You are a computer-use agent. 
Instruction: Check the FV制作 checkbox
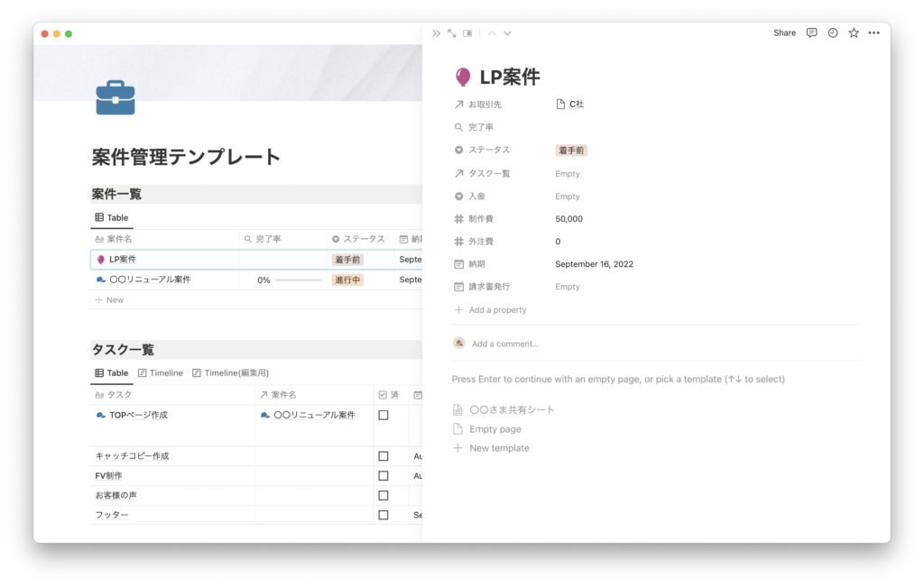tap(383, 476)
